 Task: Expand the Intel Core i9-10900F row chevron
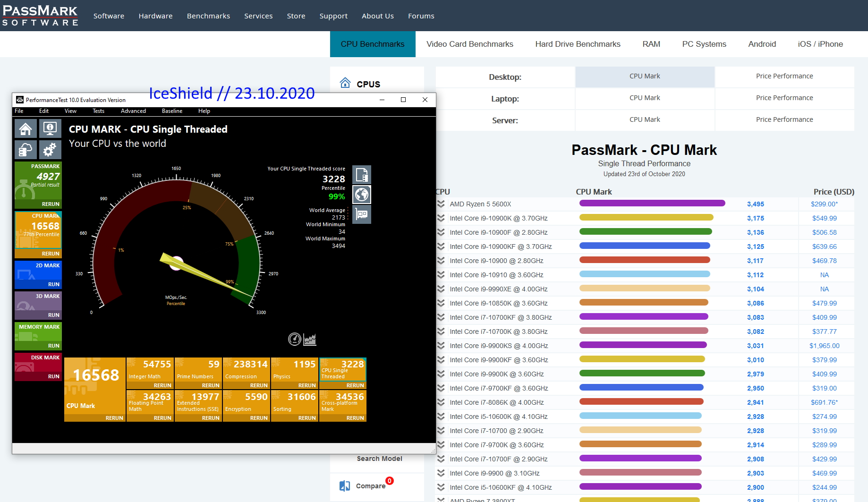point(441,232)
